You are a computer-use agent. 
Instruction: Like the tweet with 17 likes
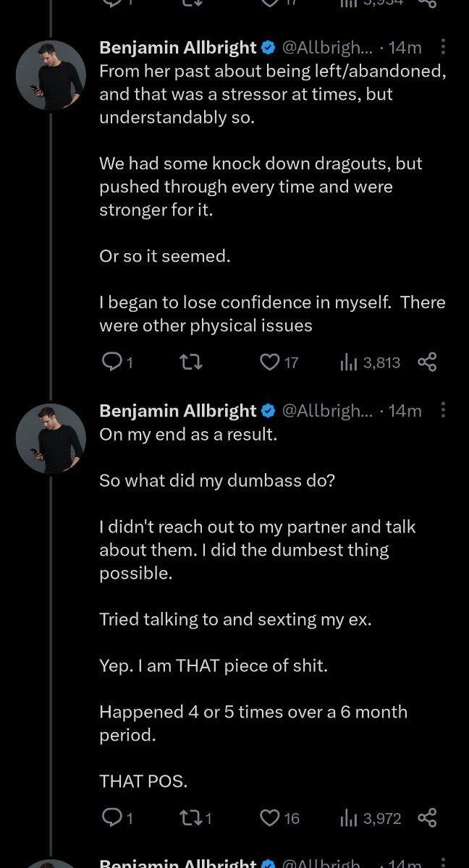[270, 362]
